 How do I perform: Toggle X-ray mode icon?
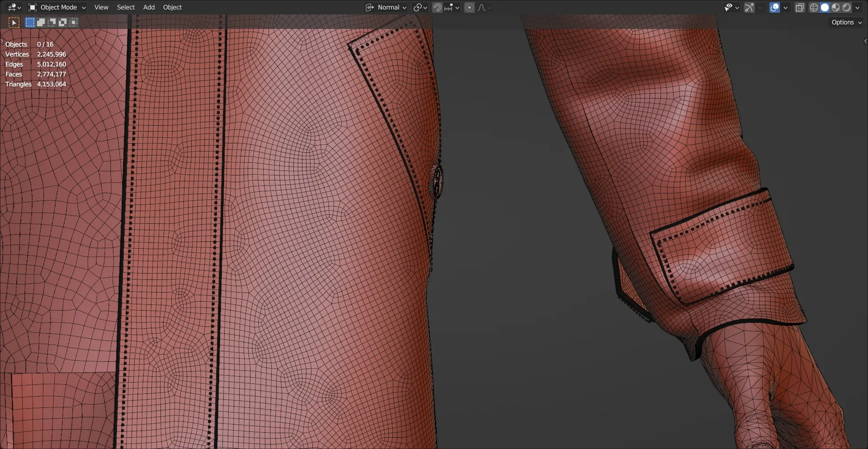point(800,7)
